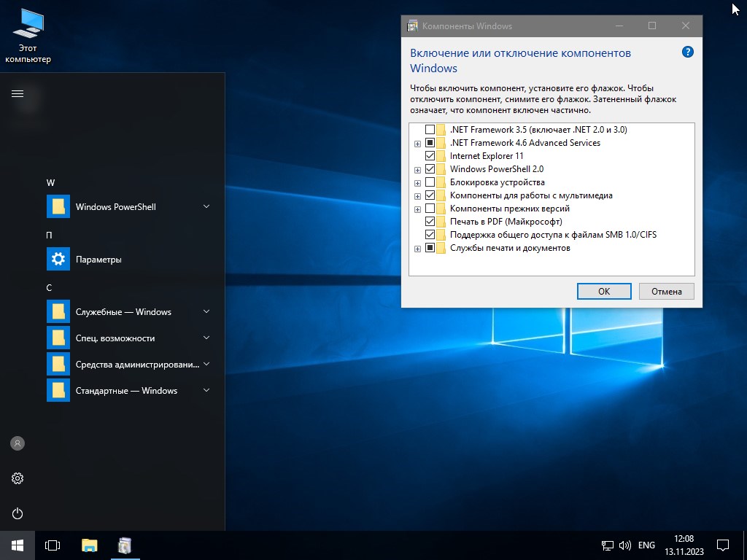Open the notification center icon
Viewport: 747px width, 560px height.
723,545
